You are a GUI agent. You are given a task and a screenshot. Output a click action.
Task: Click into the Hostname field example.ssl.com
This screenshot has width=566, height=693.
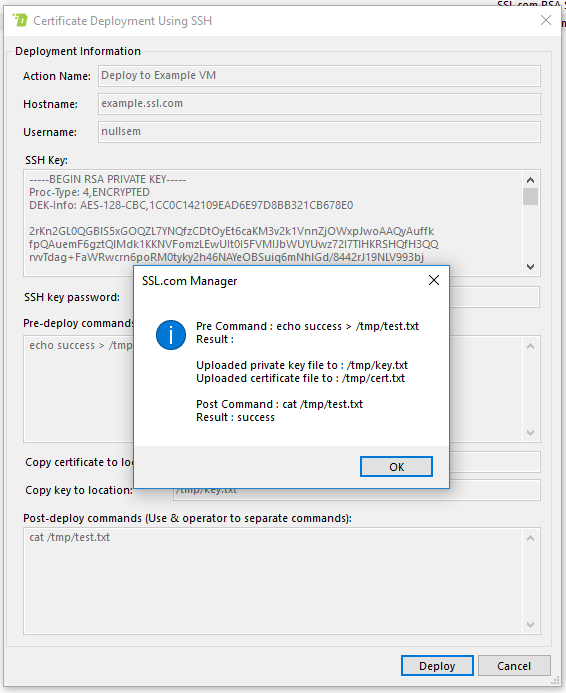(319, 104)
